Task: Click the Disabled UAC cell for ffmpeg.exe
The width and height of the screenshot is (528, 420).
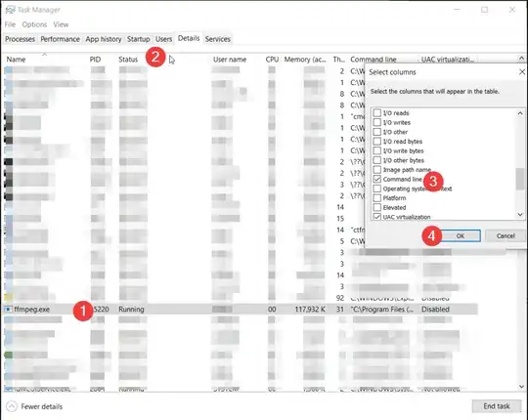Action: click(435, 309)
